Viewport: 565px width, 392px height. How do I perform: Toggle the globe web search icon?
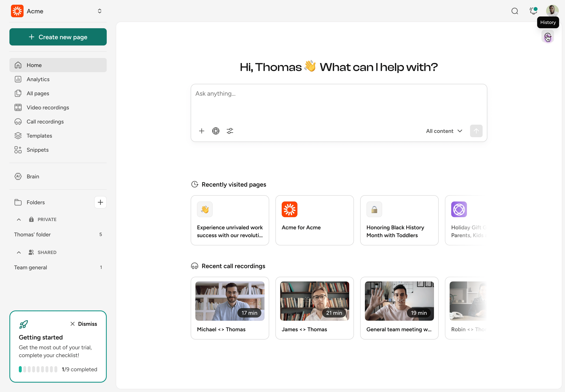pos(216,131)
